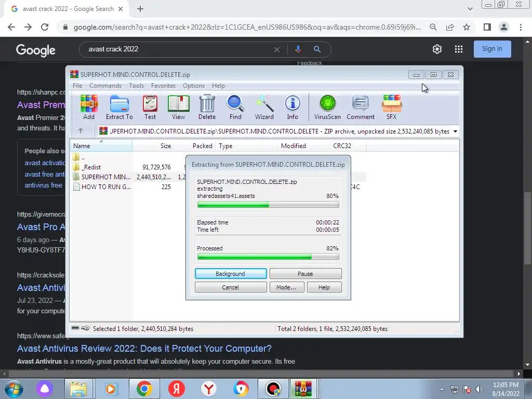This screenshot has width=532, height=399.
Task: Click the Mode... button
Action: pos(287,287)
